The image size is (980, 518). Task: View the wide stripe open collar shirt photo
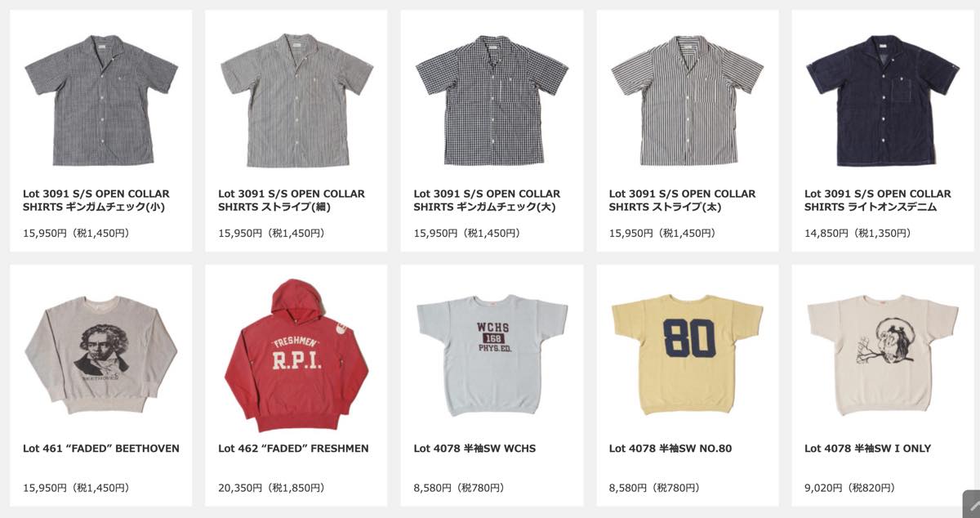click(688, 99)
